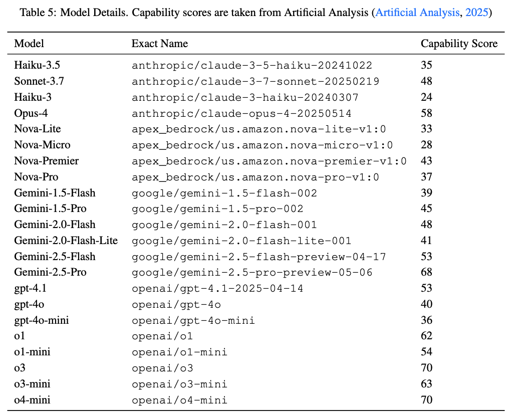Click Haiku-3 capability score 24
The image size is (523, 420).
click(x=426, y=97)
